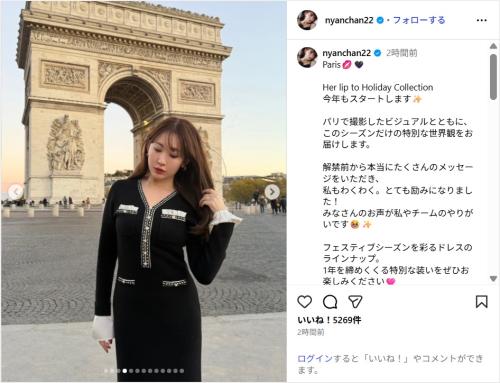
Task: Show next photo with right arrow
Action: coord(272,192)
